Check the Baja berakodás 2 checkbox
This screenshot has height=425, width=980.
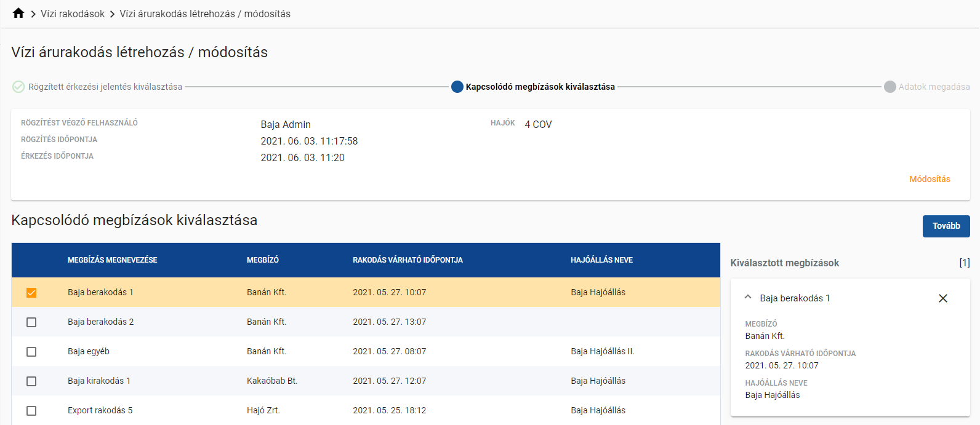(31, 322)
